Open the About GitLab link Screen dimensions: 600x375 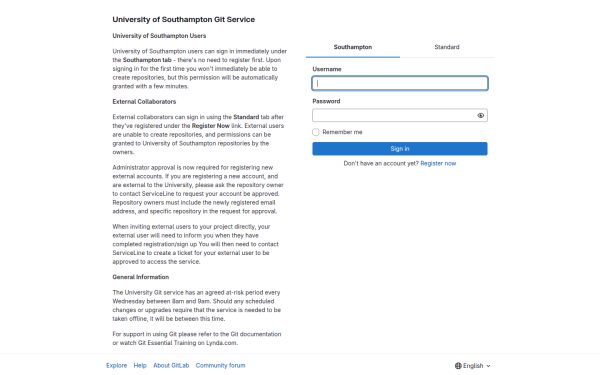click(171, 365)
